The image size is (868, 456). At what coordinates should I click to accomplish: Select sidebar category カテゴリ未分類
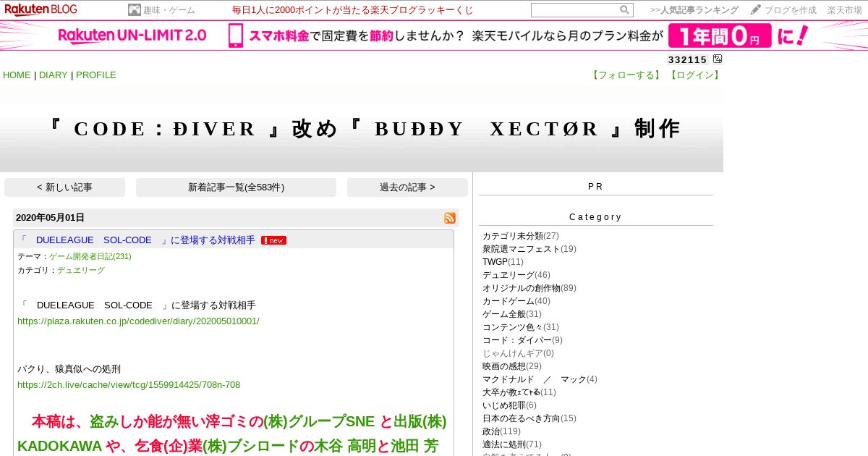(x=512, y=236)
